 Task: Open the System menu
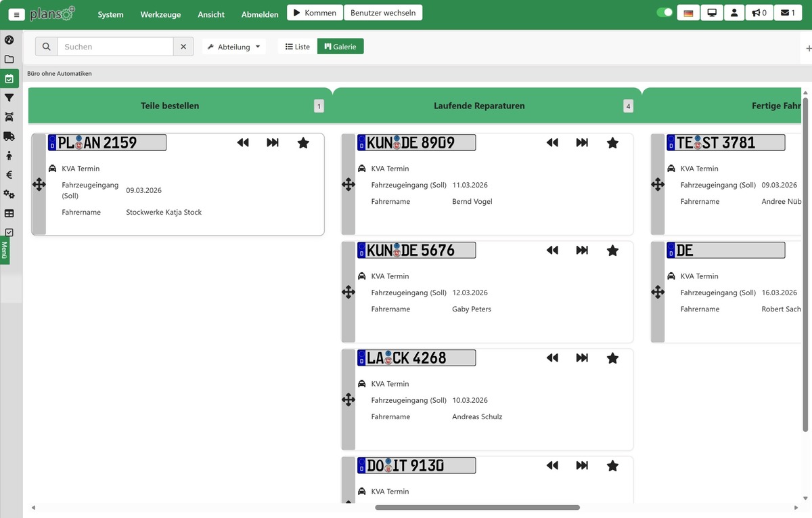(110, 14)
